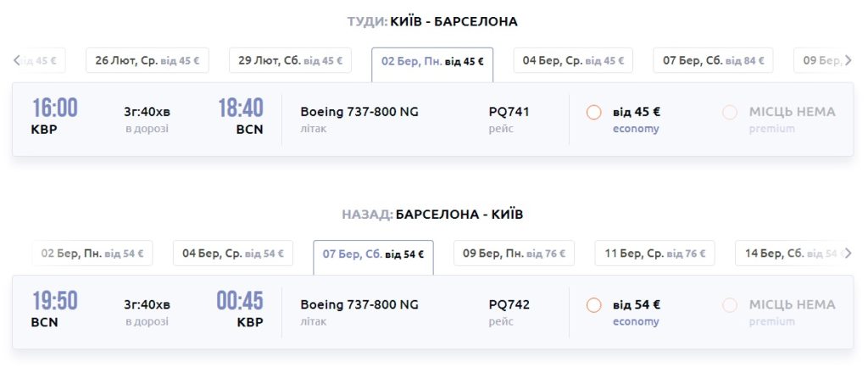Click the PQ741 flight row

(x=424, y=120)
